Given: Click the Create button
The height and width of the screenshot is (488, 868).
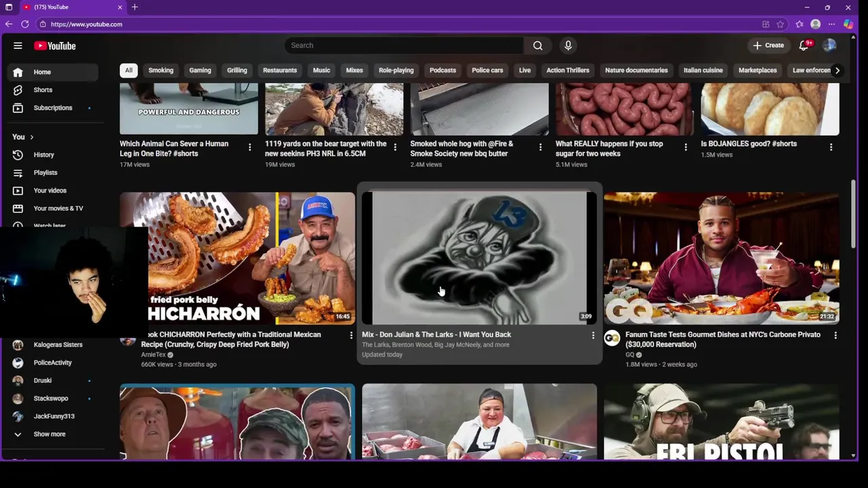Looking at the screenshot, I should point(768,45).
